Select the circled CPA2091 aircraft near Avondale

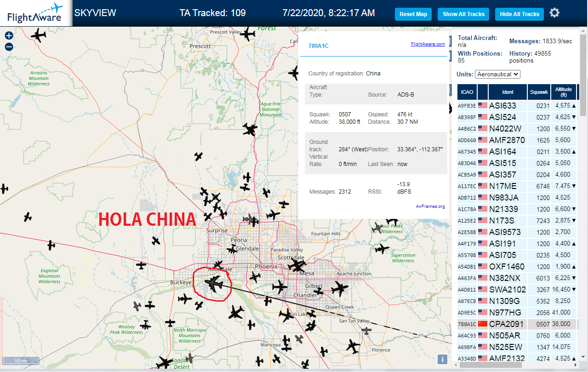click(214, 283)
